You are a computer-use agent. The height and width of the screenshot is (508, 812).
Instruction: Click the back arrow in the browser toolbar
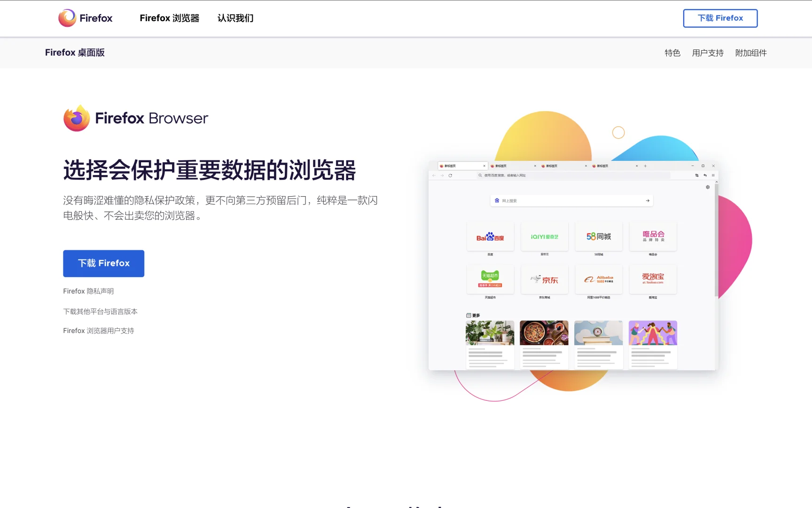pyautogui.click(x=434, y=175)
